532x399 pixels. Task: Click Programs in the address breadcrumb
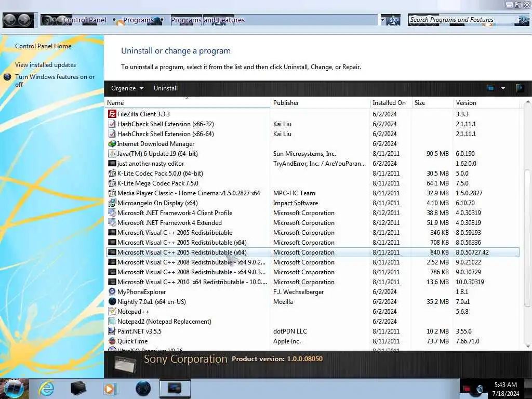[x=138, y=20]
